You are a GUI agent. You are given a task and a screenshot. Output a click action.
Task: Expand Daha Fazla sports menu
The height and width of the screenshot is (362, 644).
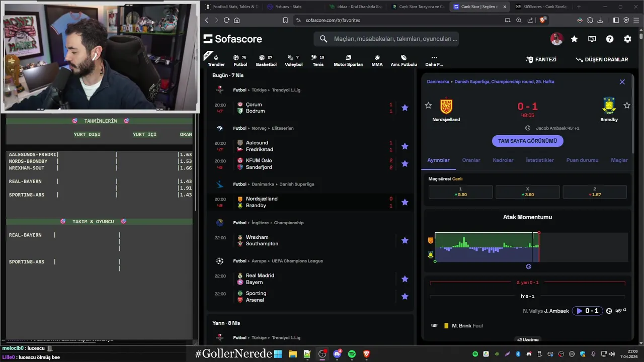[x=434, y=60]
